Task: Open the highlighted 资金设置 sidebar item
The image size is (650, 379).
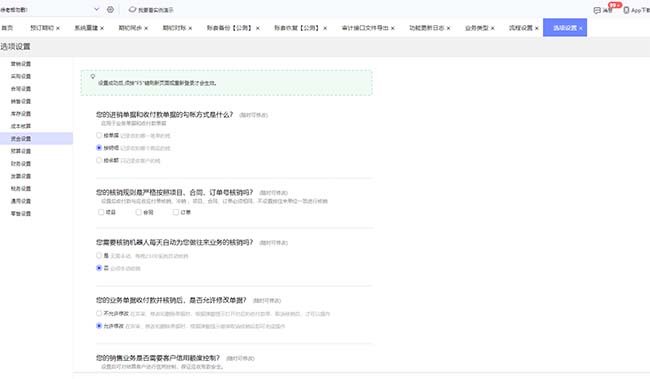Action: pyautogui.click(x=36, y=138)
